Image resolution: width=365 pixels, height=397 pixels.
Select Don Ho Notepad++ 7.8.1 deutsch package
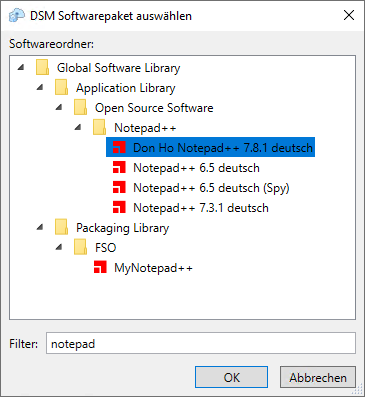pos(210,147)
